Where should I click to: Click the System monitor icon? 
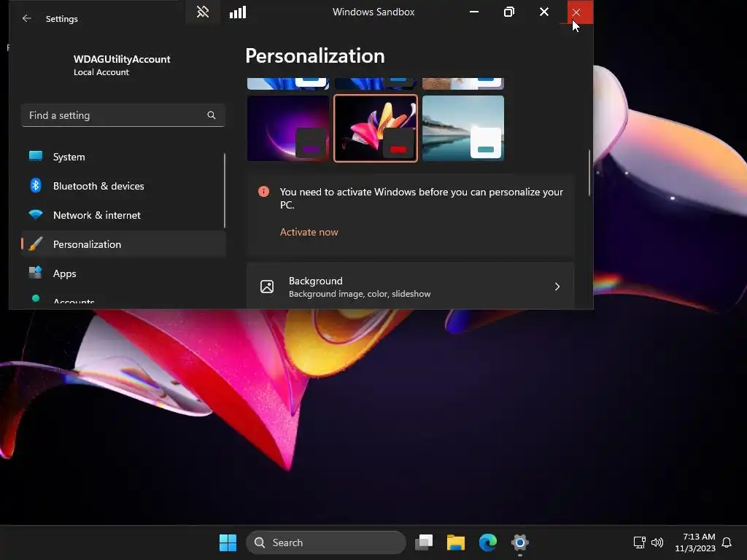click(x=36, y=156)
